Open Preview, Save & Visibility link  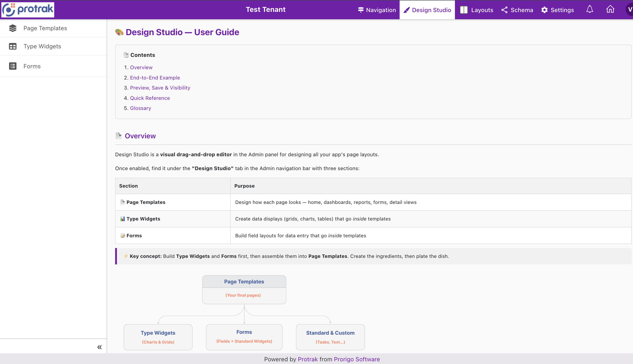pos(160,88)
